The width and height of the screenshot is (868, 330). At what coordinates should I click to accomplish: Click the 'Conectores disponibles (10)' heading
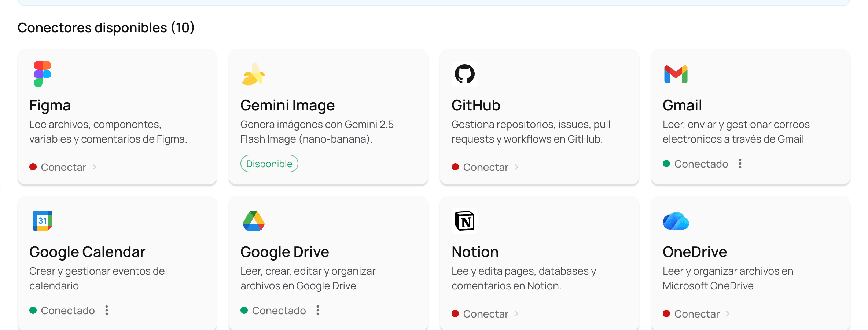pyautogui.click(x=106, y=28)
